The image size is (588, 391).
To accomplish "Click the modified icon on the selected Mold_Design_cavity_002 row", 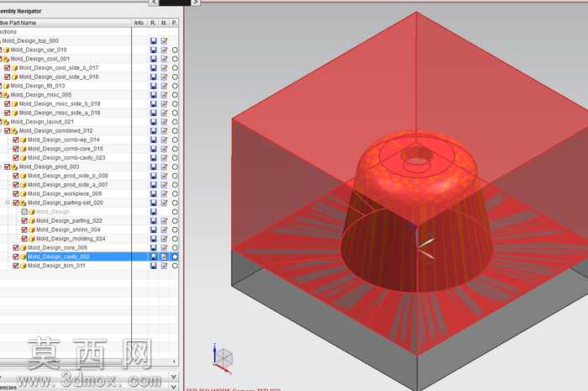I will point(164,257).
